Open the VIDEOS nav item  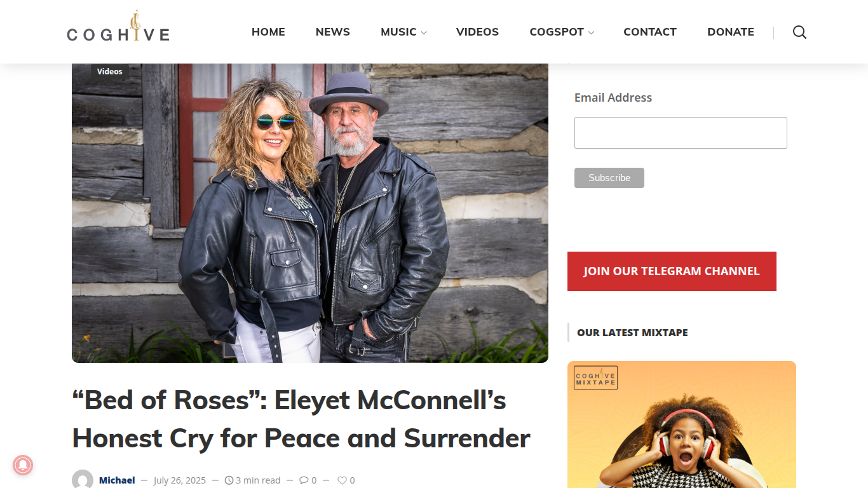pyautogui.click(x=477, y=32)
